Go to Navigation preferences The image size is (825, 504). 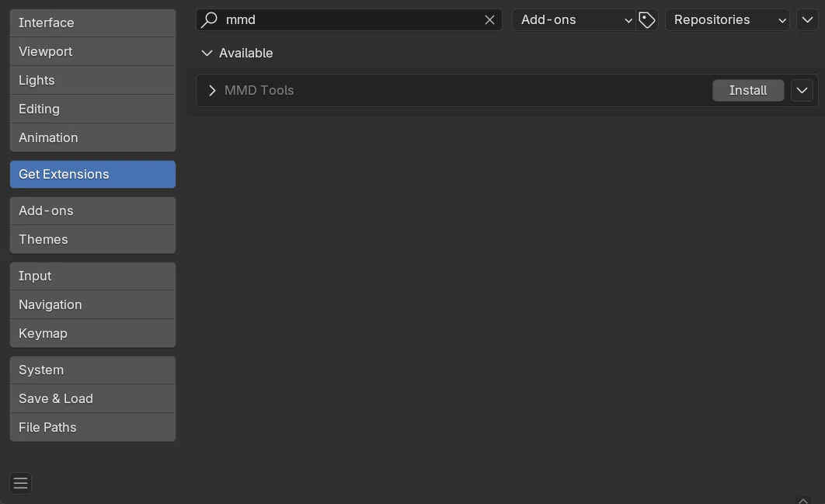92,304
